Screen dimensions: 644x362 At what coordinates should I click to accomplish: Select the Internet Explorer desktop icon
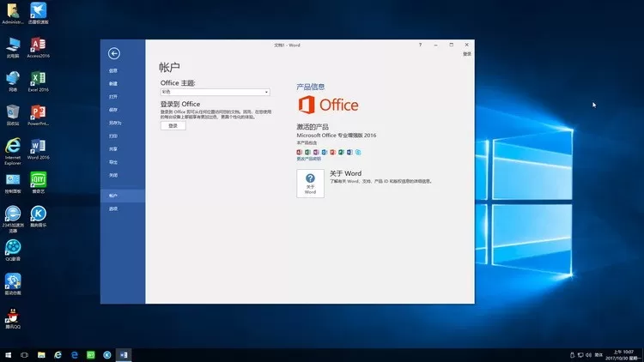[13, 152]
